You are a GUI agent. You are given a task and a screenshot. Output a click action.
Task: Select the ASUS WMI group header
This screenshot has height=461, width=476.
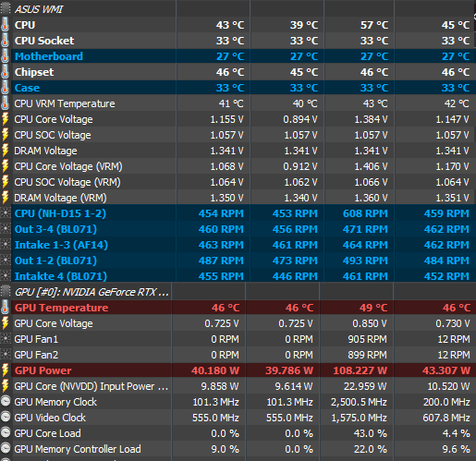pyautogui.click(x=39, y=9)
